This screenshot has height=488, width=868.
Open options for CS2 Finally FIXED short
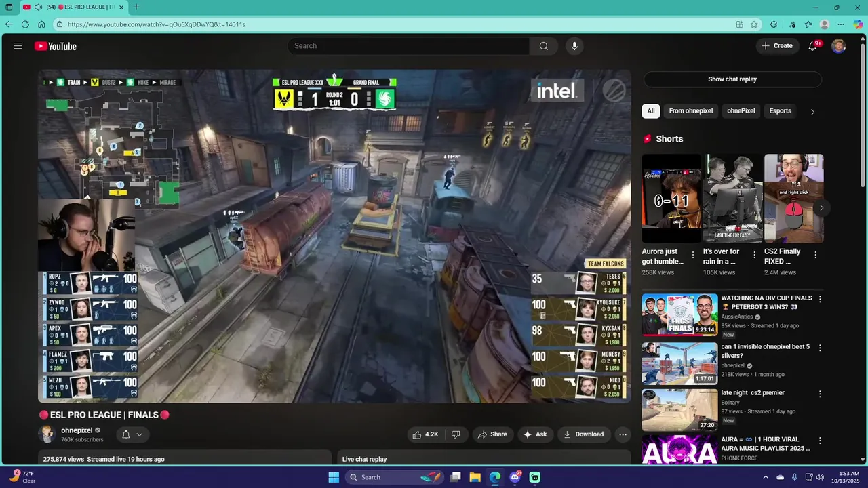click(x=815, y=255)
